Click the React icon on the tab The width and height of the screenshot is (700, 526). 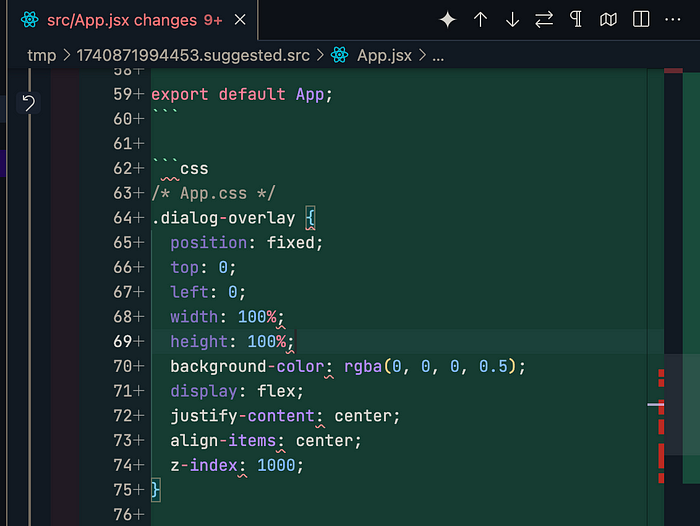coord(29,20)
